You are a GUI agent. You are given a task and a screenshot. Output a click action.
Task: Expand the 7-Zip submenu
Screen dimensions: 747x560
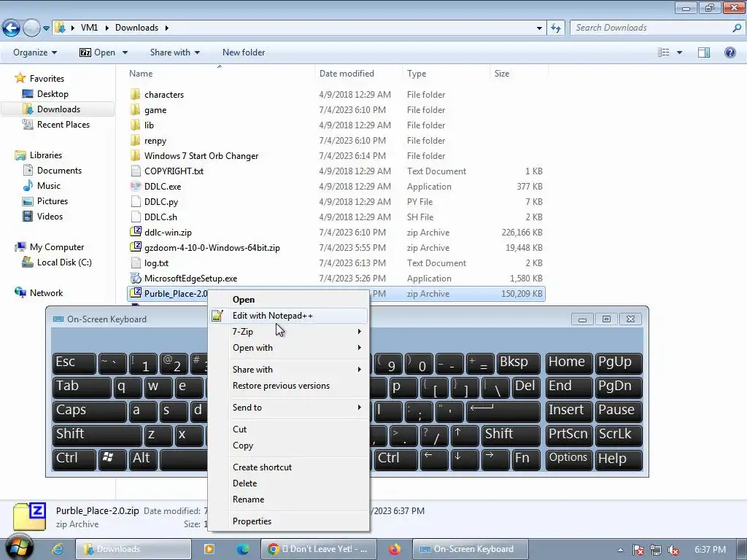[290, 332]
